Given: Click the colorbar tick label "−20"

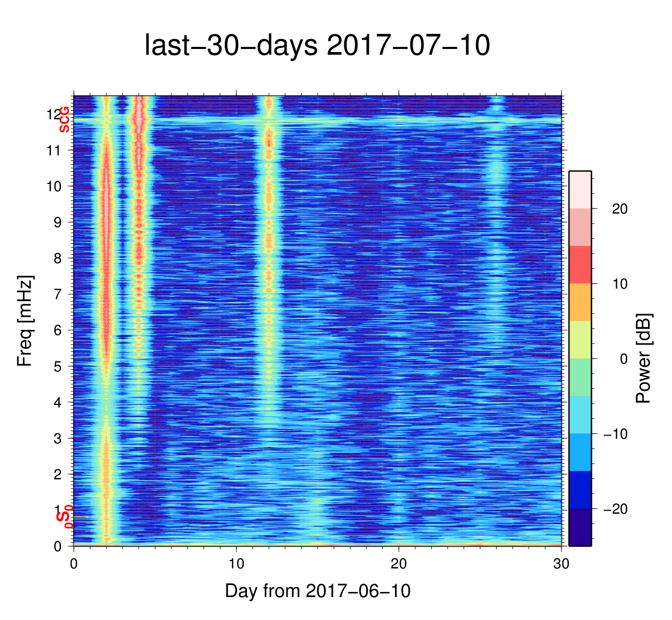Looking at the screenshot, I should (615, 509).
